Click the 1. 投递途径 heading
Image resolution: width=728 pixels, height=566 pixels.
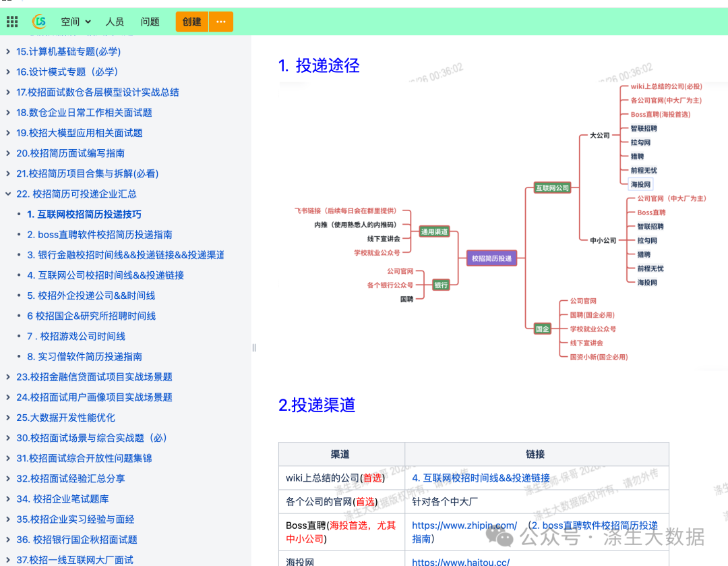coord(319,65)
